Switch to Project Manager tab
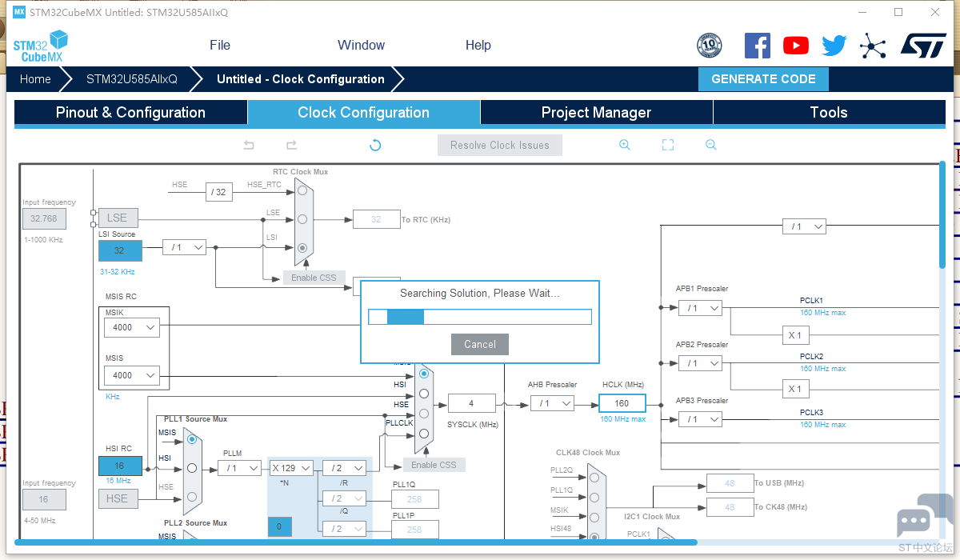Image resolution: width=960 pixels, height=560 pixels. pos(596,113)
